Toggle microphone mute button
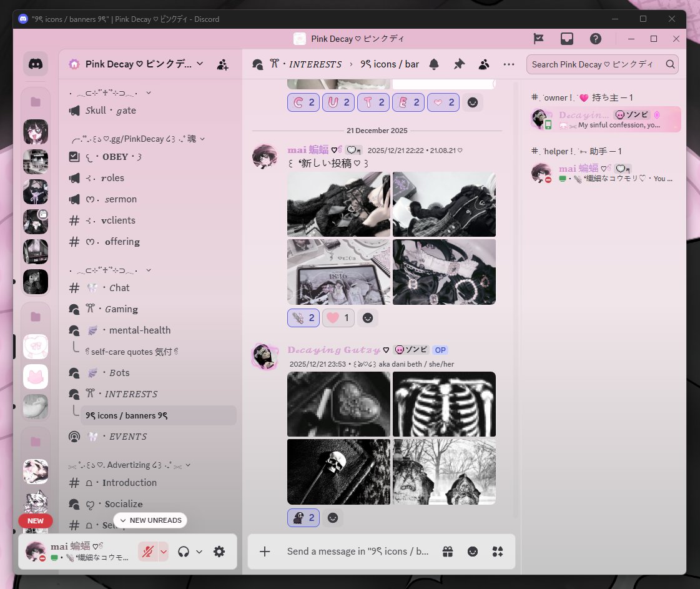The height and width of the screenshot is (589, 700). click(x=148, y=552)
